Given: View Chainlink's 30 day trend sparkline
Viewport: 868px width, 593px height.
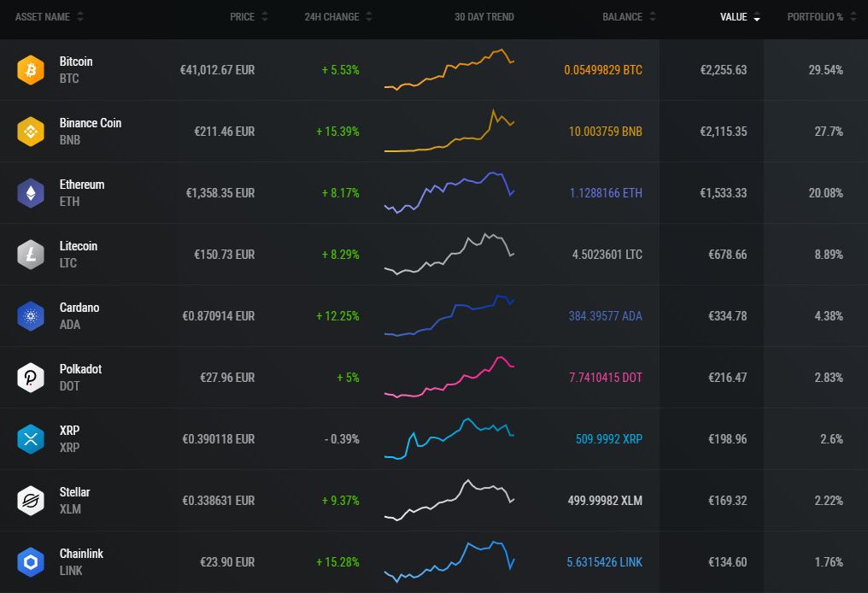Looking at the screenshot, I should coord(449,561).
